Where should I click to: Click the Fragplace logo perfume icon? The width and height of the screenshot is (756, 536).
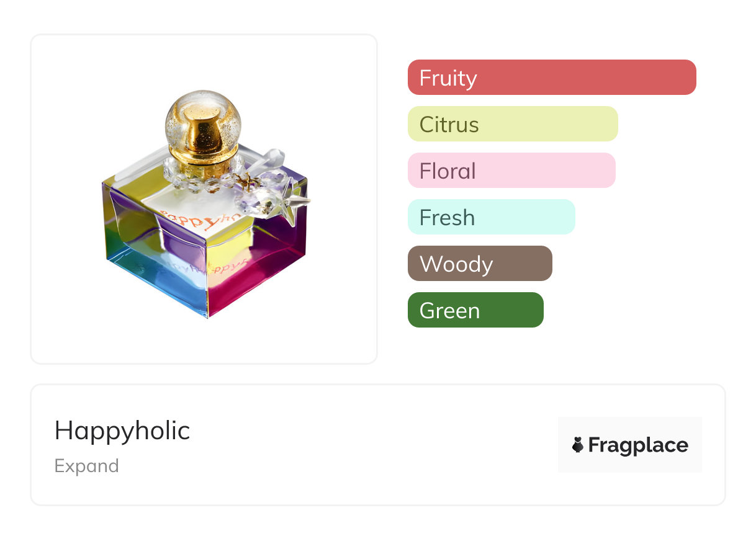[578, 445]
